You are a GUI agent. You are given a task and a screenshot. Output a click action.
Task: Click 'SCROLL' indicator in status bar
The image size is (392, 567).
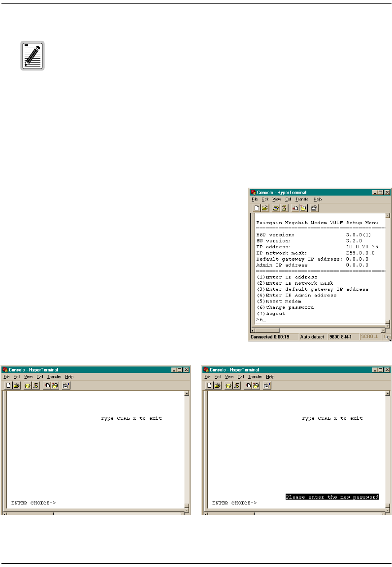(369, 336)
